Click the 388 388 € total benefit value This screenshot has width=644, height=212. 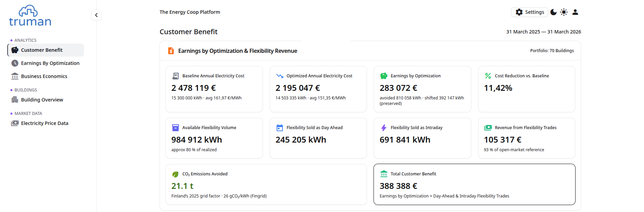[x=398, y=186]
